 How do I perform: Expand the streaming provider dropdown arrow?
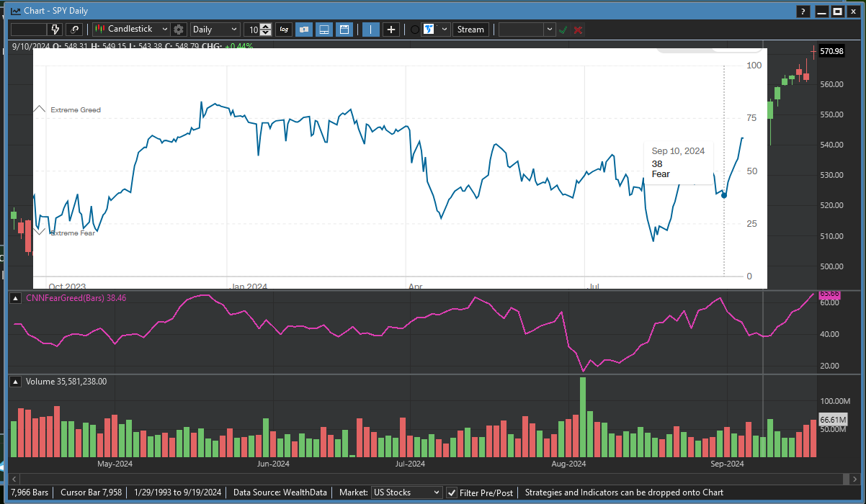coord(444,30)
